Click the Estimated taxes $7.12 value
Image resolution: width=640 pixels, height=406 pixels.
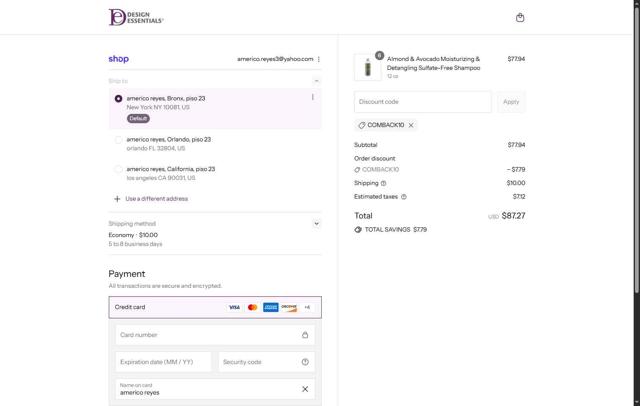click(519, 197)
